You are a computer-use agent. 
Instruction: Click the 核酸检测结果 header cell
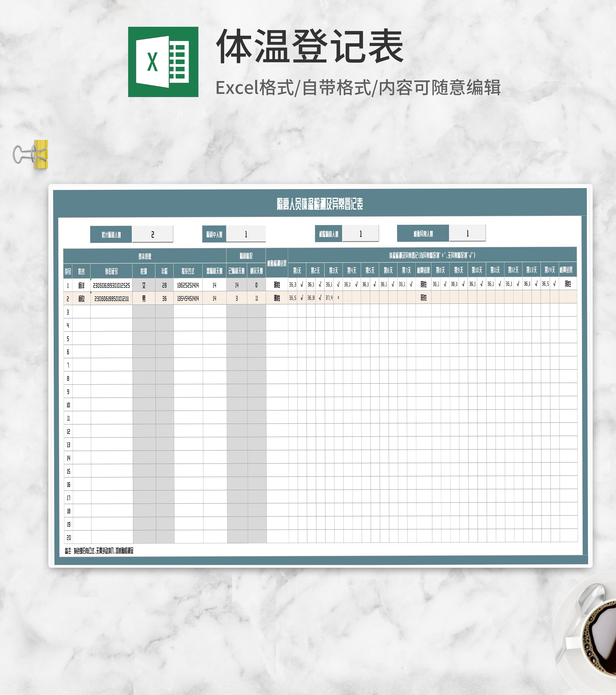(277, 263)
